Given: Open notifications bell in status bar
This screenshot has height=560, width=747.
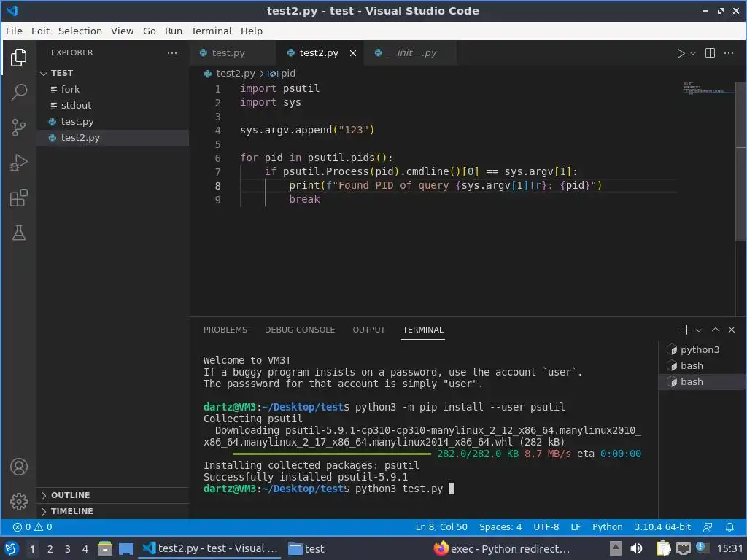Looking at the screenshot, I should [x=729, y=527].
